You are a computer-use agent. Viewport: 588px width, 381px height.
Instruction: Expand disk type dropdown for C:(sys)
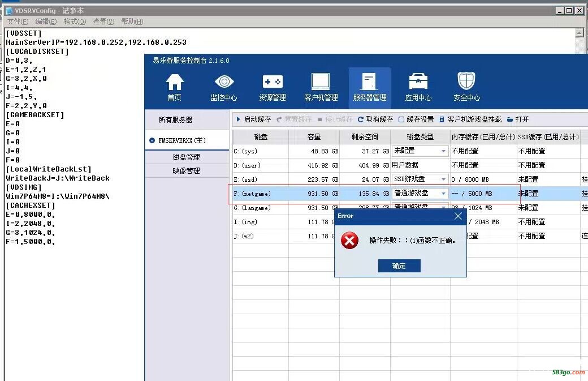tap(443, 151)
